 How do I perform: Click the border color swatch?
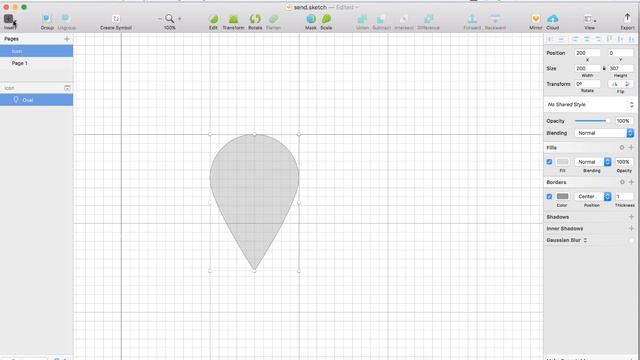tap(562, 197)
